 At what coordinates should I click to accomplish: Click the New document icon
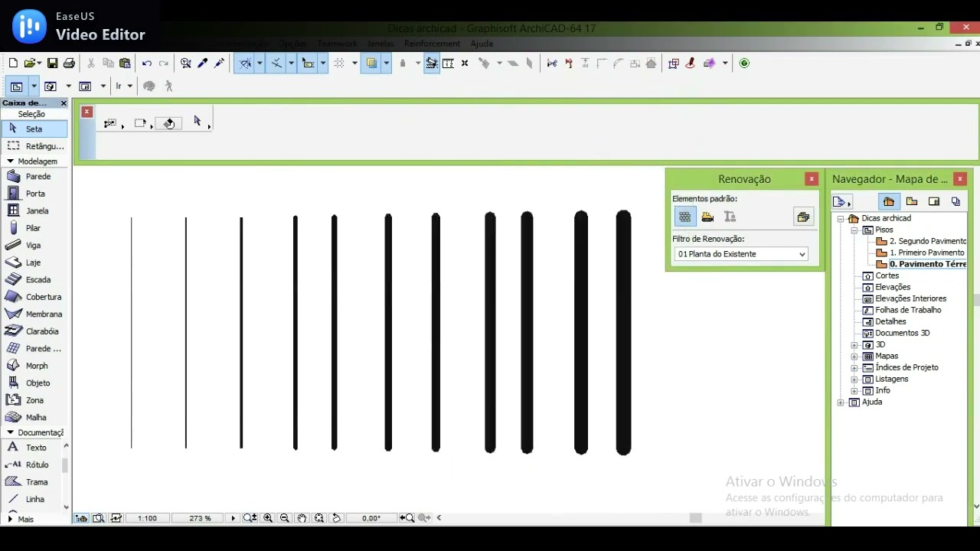pyautogui.click(x=12, y=64)
